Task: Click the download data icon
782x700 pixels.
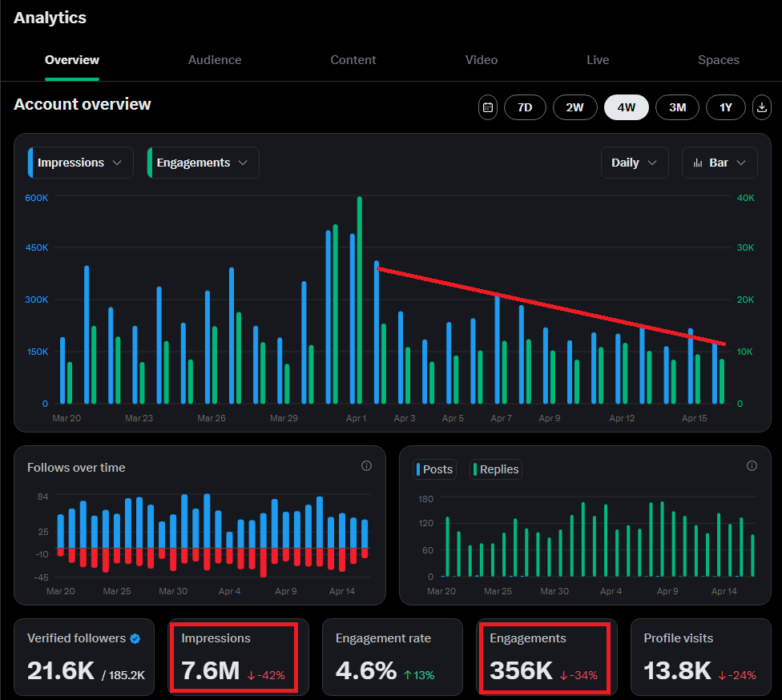Action: coord(761,107)
